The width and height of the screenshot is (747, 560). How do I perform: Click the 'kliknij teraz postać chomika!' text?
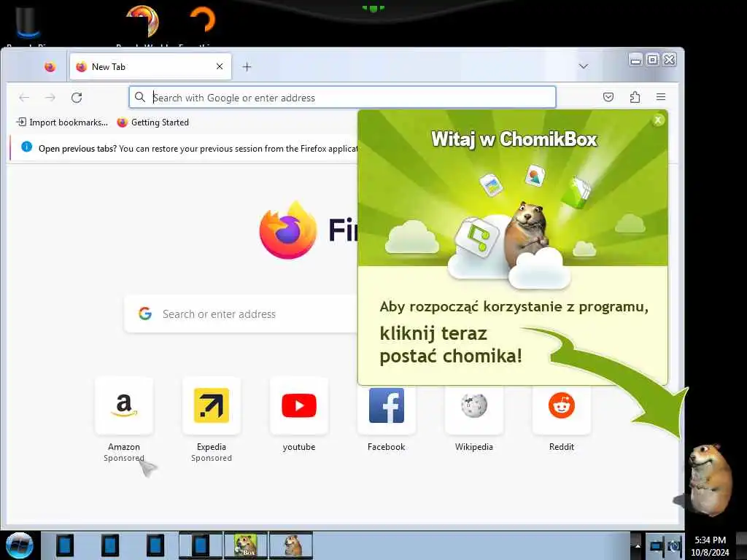(x=451, y=345)
